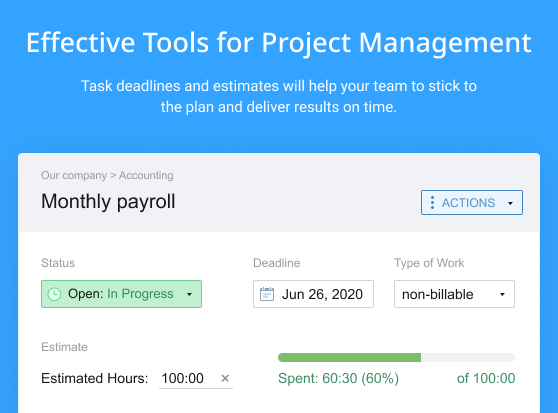Click the Our company breadcrumb link
Image resolution: width=558 pixels, height=413 pixels.
(74, 175)
